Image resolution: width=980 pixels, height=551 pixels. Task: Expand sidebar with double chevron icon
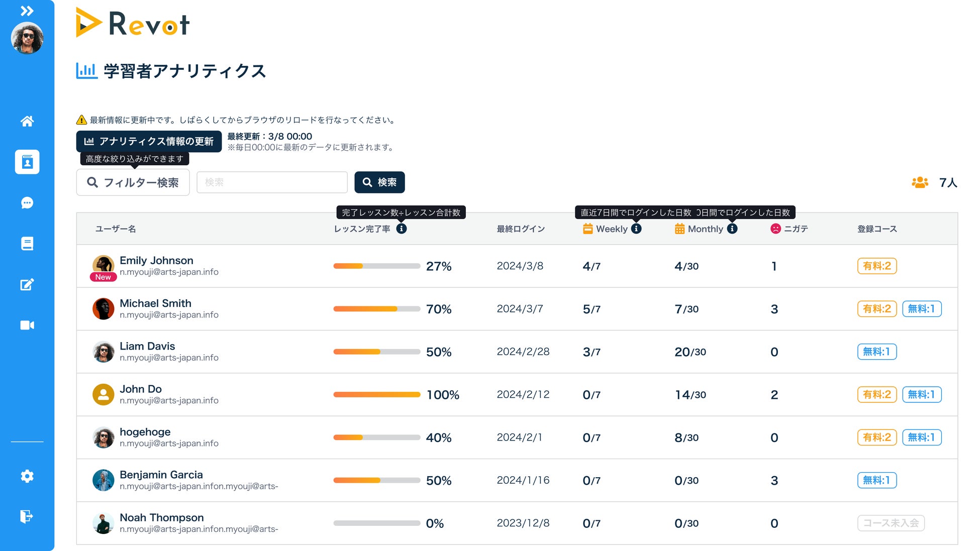click(27, 11)
